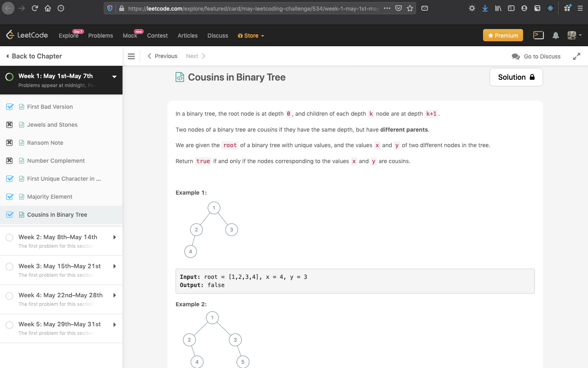Open the notifications bell
Viewport: 588px width, 368px height.
[x=555, y=36]
